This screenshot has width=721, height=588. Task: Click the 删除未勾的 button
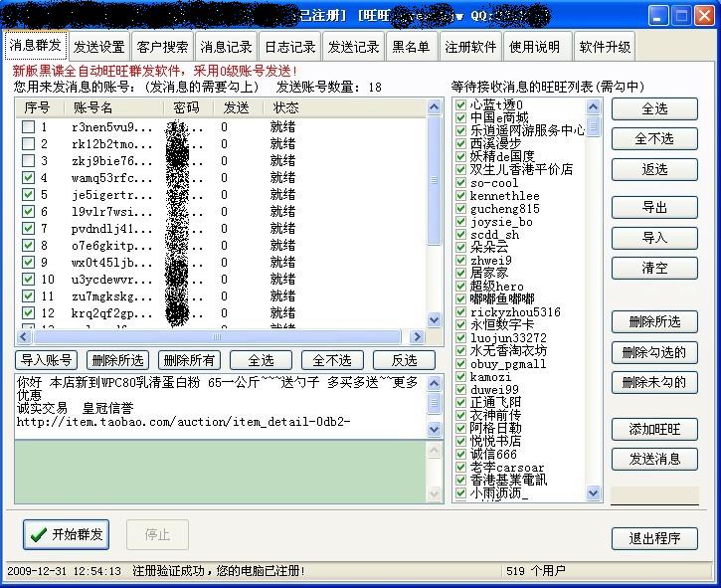point(654,382)
